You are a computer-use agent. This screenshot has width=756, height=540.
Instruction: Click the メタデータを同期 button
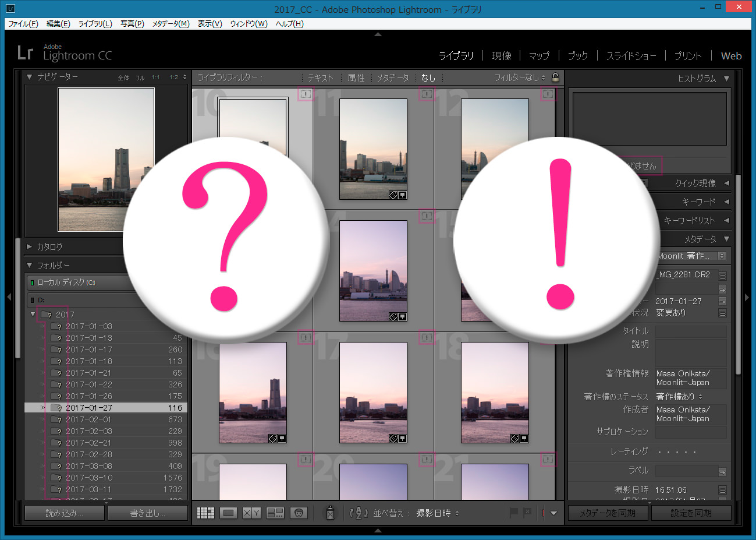(x=608, y=513)
